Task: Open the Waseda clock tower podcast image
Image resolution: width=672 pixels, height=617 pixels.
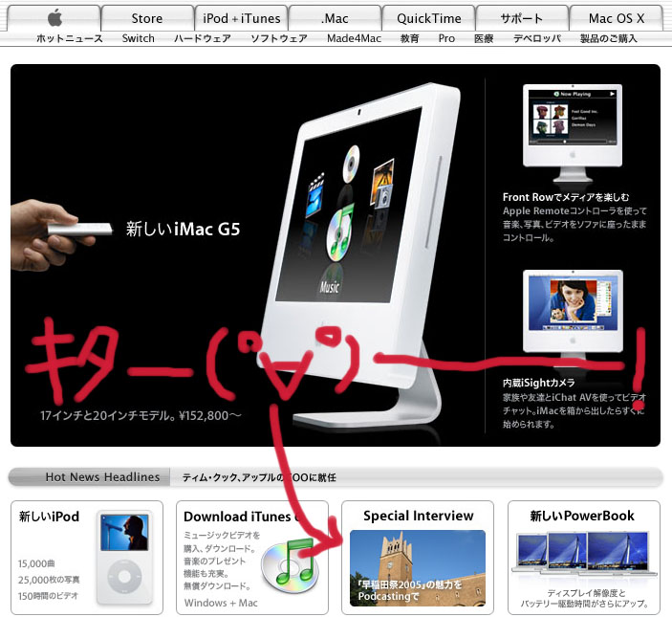Action: tap(418, 568)
